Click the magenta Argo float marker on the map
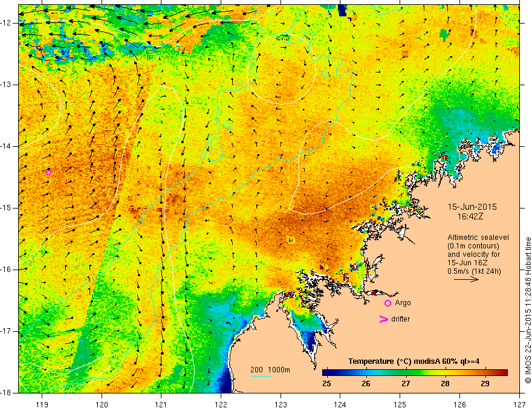Image resolution: width=532 pixels, height=411 pixels. coord(48,172)
